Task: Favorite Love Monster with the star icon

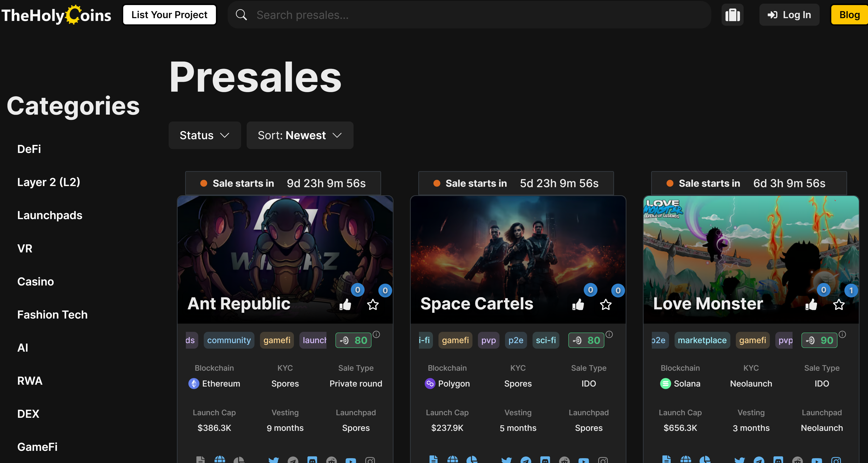Action: coord(839,305)
